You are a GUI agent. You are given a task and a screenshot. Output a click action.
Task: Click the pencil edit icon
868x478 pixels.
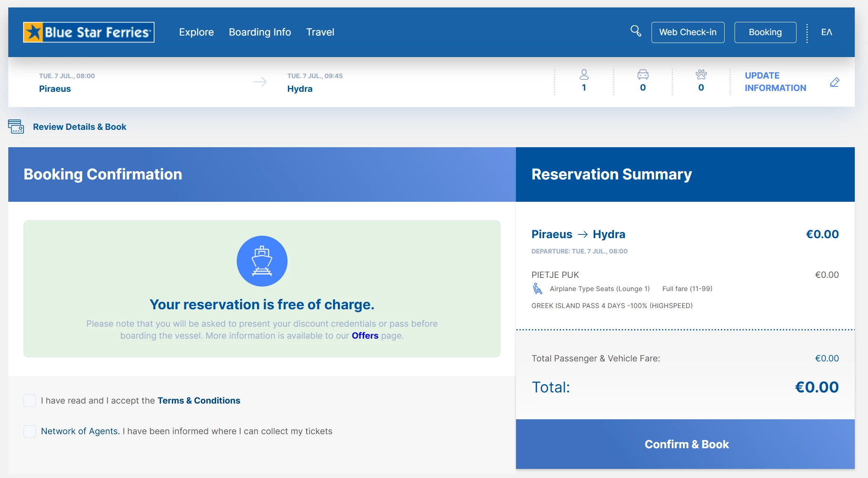(835, 82)
